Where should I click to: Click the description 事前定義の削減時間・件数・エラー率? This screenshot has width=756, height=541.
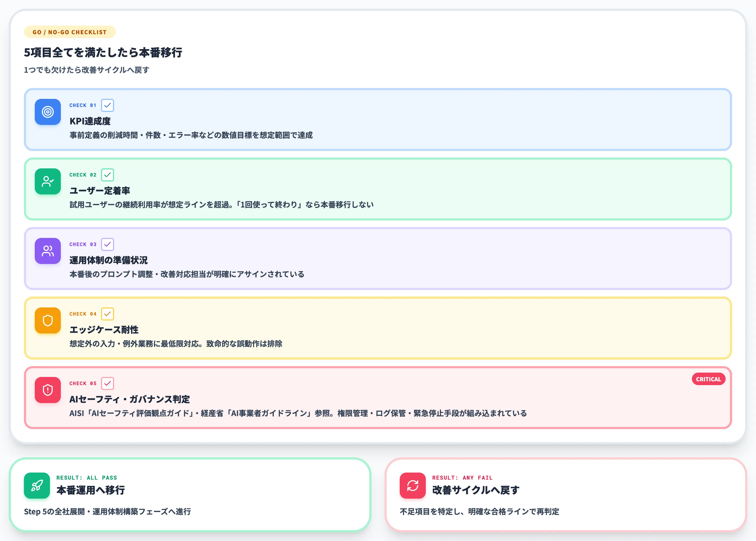pos(191,135)
